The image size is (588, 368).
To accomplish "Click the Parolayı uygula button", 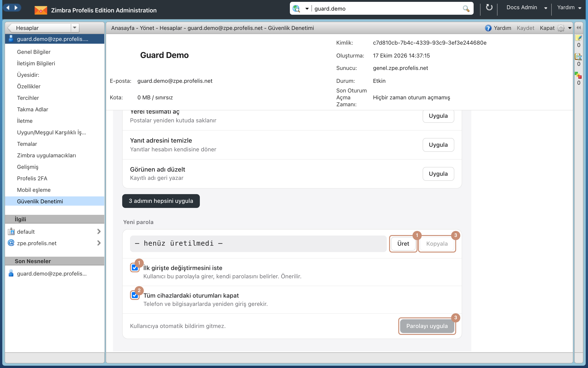I will coord(427,326).
